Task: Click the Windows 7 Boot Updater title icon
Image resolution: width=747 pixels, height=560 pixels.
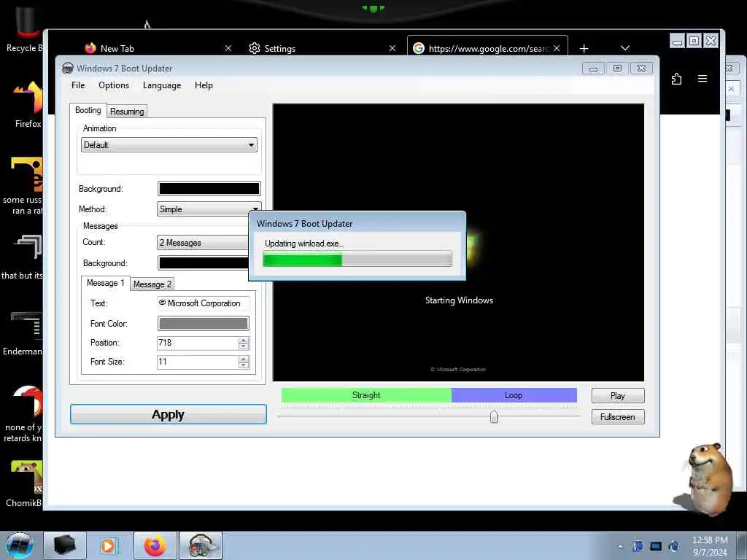Action: (68, 68)
